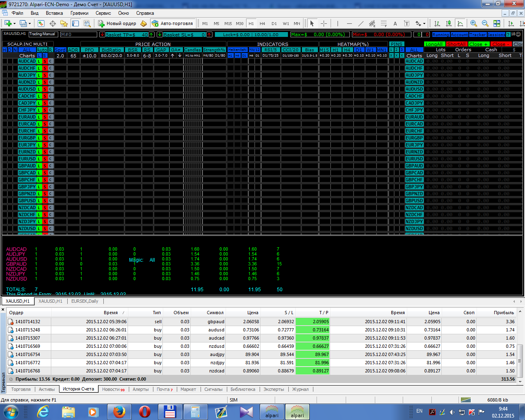Screen dimensions: 525x420
Task: Open the Navigator star-folder icon
Action: (64, 23)
